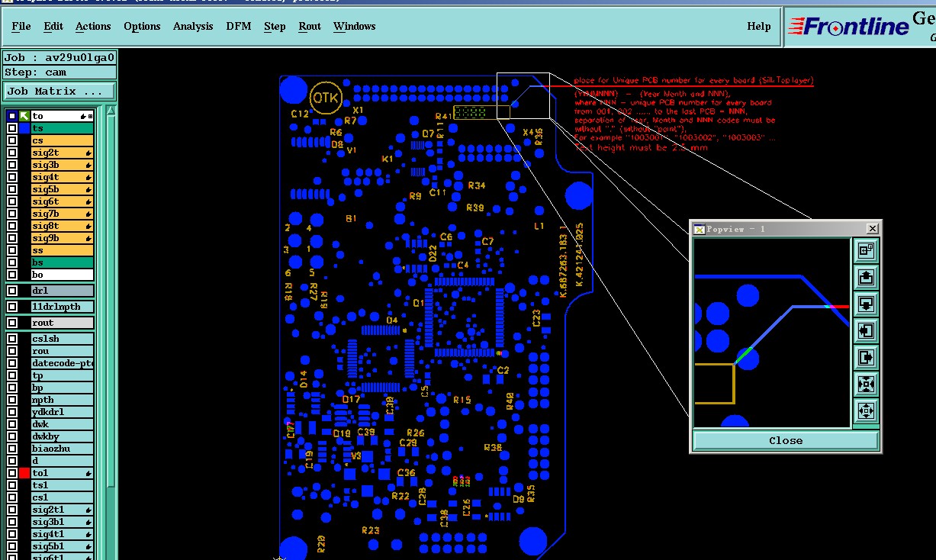
Task: Open the Help menu
Action: 758,26
